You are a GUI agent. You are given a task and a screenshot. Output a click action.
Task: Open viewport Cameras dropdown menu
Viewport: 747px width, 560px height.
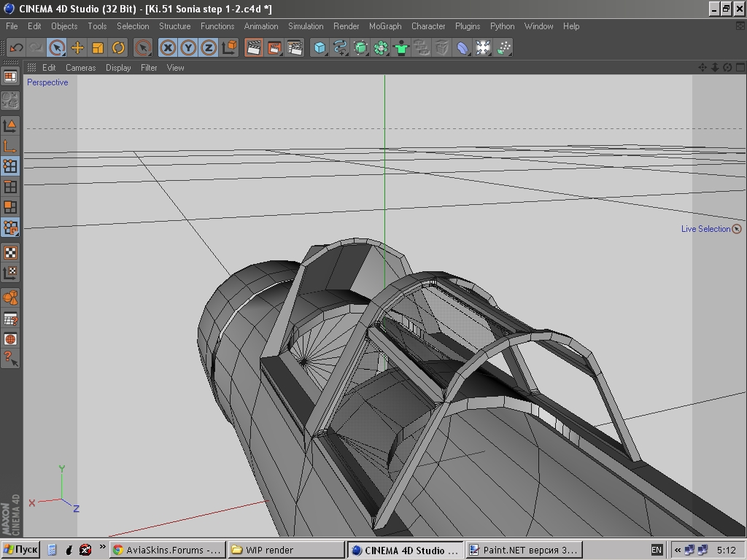coord(80,68)
